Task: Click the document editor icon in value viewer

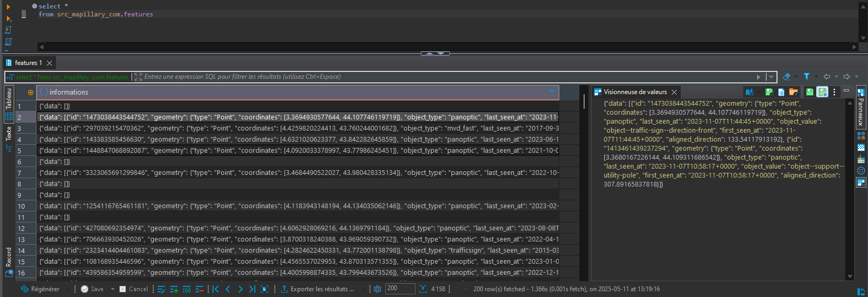Action: (x=781, y=92)
